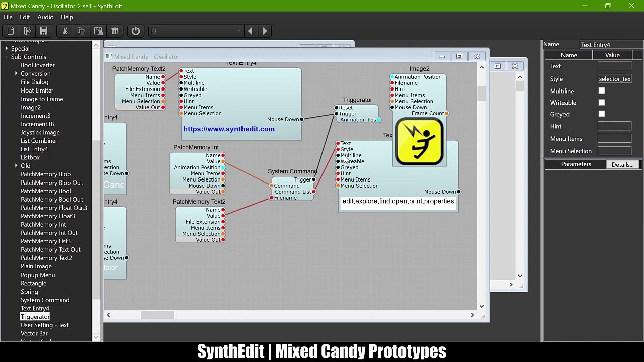Enable the Multiline checkbox
This screenshot has width=644, height=362.
602,91
